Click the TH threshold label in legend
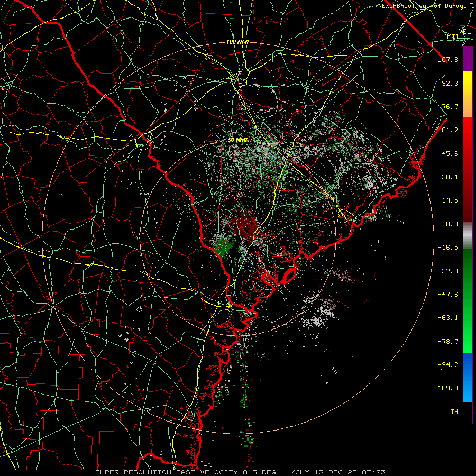Viewport: 476px width, 476px height. pyautogui.click(x=454, y=412)
